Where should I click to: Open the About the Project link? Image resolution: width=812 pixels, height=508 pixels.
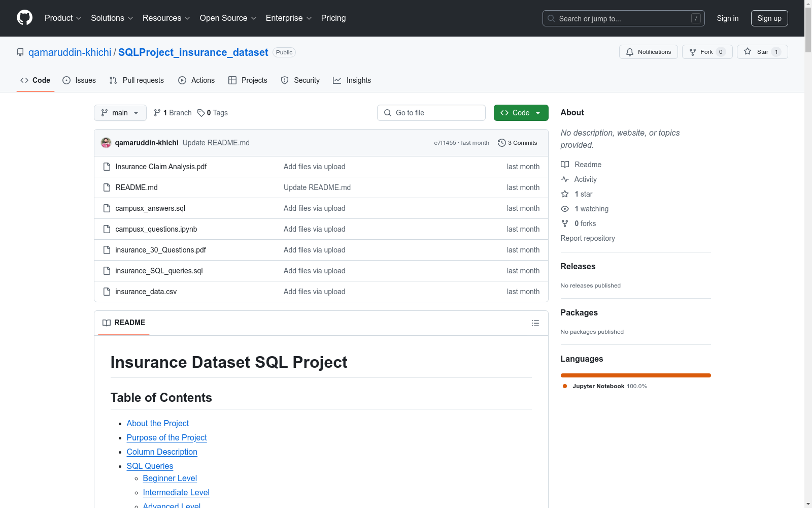coord(158,423)
